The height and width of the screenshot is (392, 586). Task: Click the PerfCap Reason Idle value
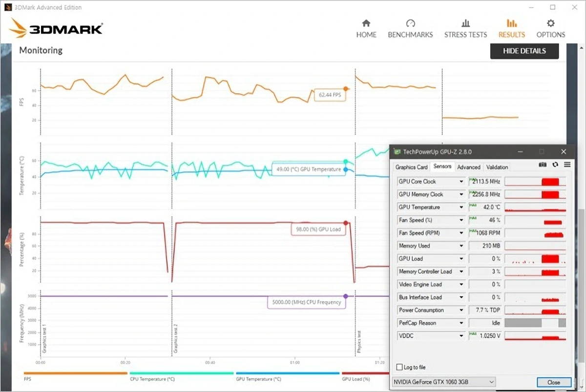tap(485, 323)
